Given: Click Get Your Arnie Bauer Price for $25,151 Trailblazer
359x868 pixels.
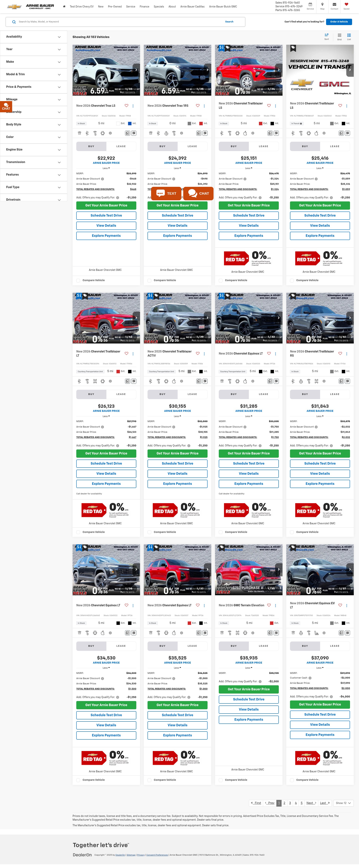Looking at the screenshot, I should pos(249,205).
